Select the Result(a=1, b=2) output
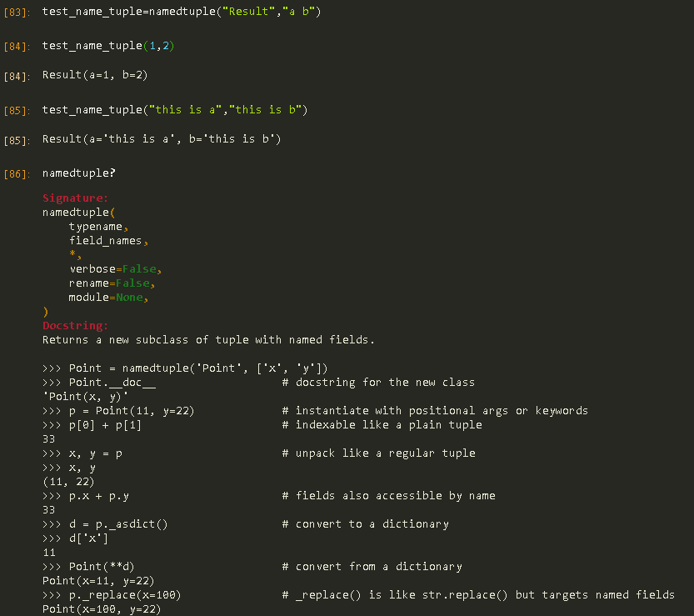 pos(95,75)
